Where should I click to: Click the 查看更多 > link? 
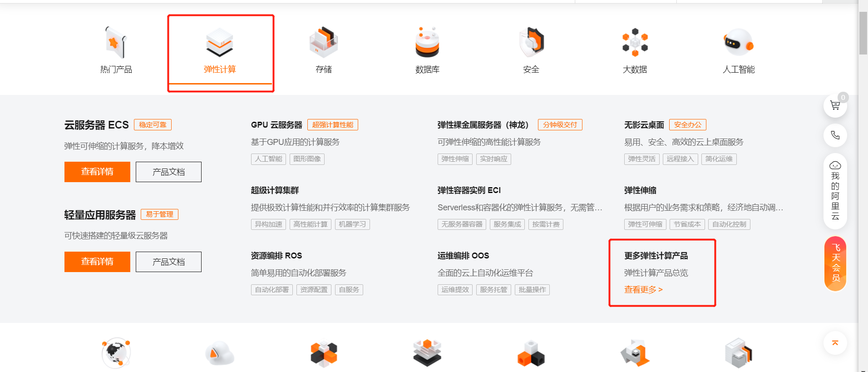point(643,289)
